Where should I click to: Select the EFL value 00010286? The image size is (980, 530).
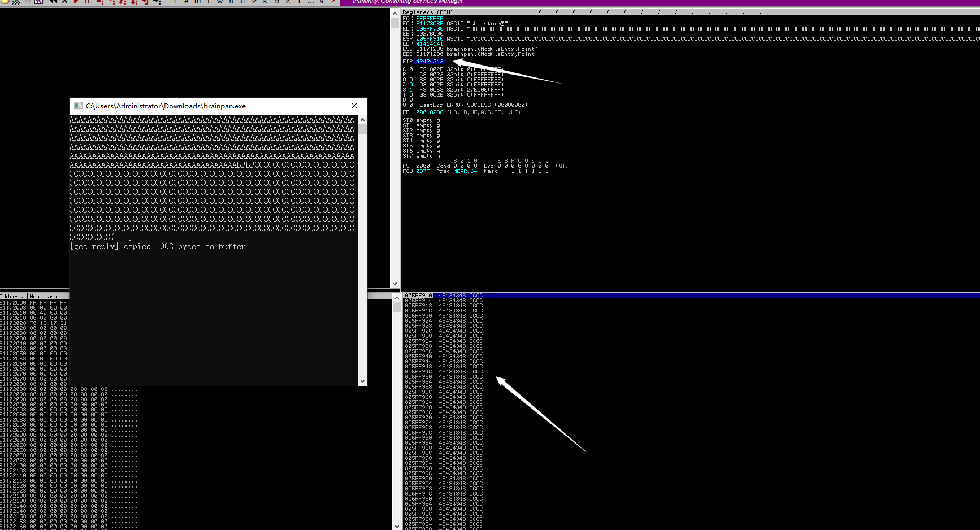(430, 112)
